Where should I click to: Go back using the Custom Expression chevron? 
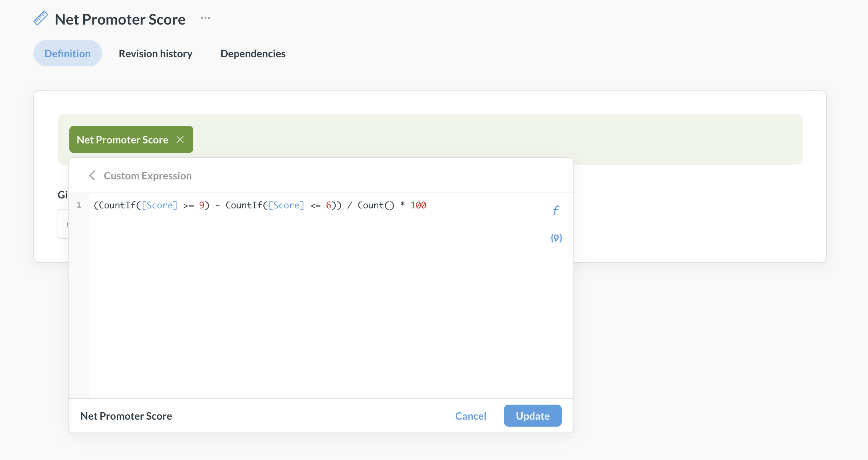tap(92, 176)
